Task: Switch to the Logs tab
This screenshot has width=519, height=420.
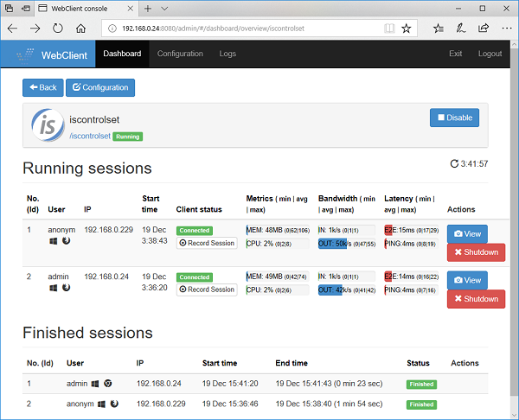Action: pos(227,54)
